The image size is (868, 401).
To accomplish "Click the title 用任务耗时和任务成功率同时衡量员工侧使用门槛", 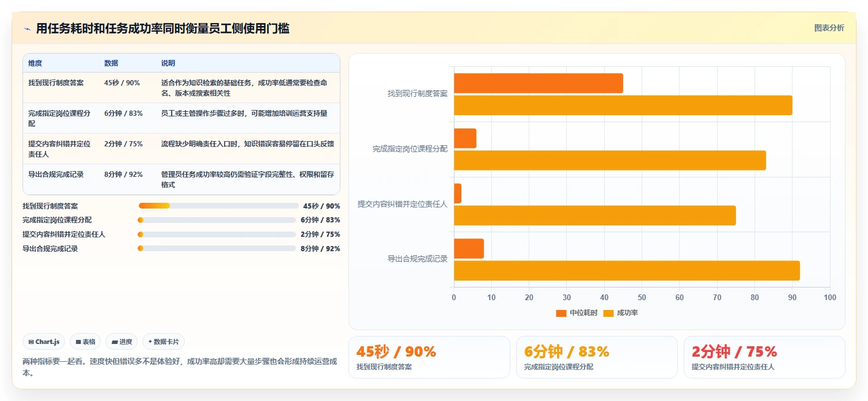I will pyautogui.click(x=163, y=29).
